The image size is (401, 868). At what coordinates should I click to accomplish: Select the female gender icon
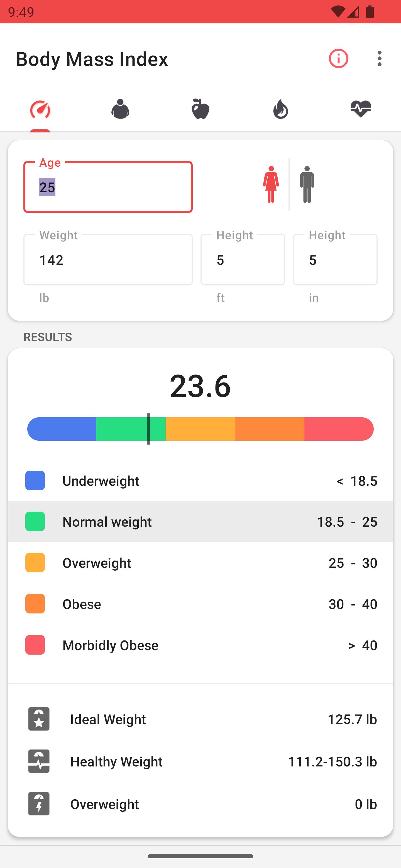pos(271,184)
